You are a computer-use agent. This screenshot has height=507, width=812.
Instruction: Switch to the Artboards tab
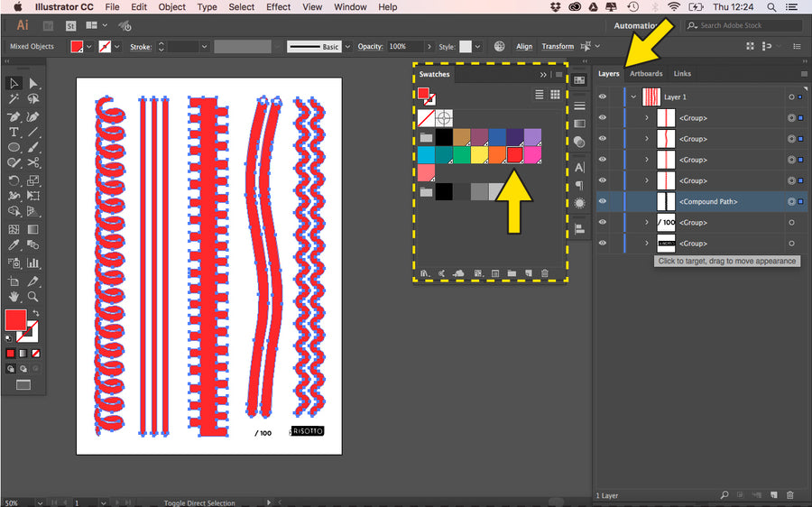[646, 74]
